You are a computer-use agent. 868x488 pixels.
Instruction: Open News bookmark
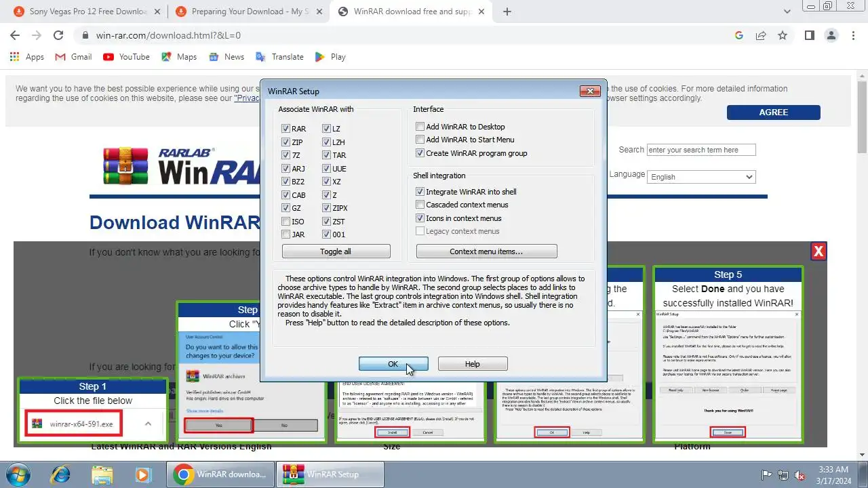226,57
